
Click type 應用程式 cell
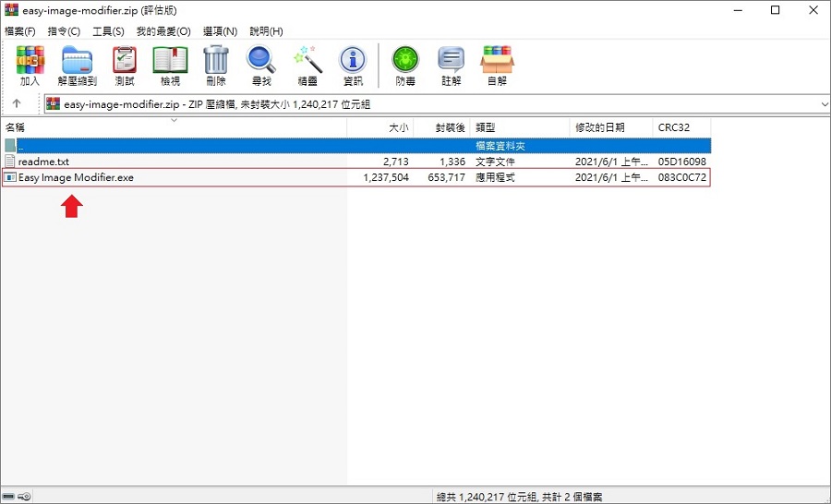[x=495, y=177]
